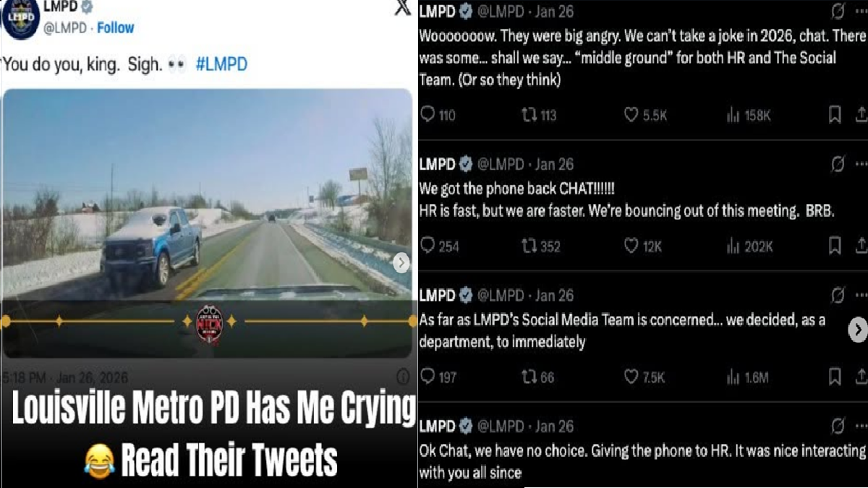Click right-side next arrow on tweets panel
Screen dimensions: 868x488
coord(857,330)
